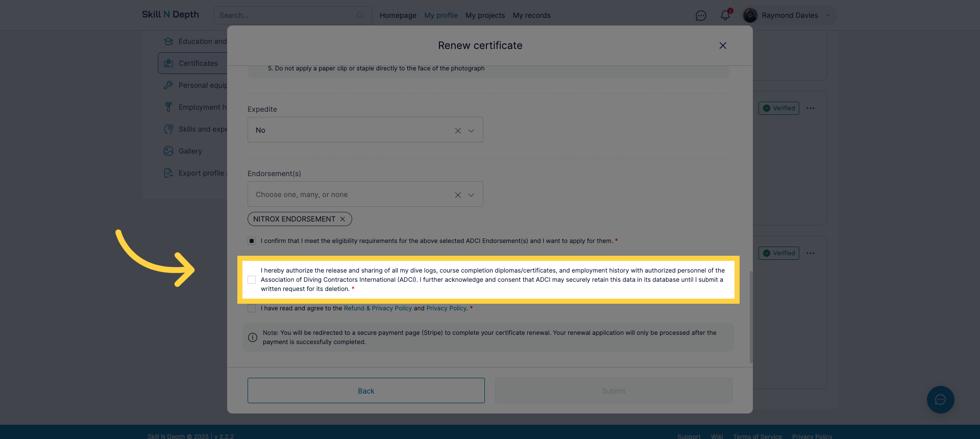Viewport: 980px width, 439px height.
Task: Open options menu beside second Verified badge
Action: [x=811, y=253]
